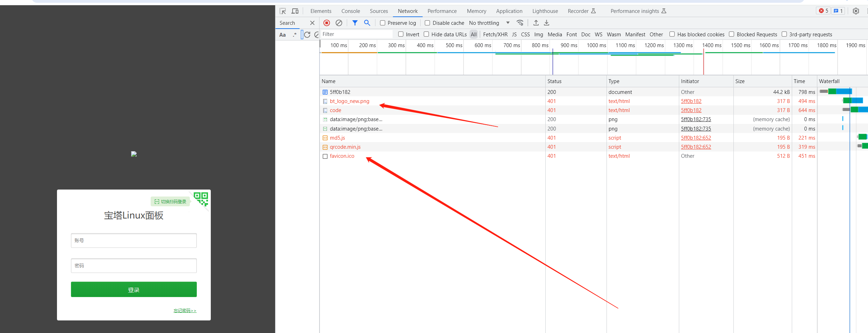Enable Preserve log checkbox
This screenshot has width=868, height=333.
pyautogui.click(x=383, y=23)
